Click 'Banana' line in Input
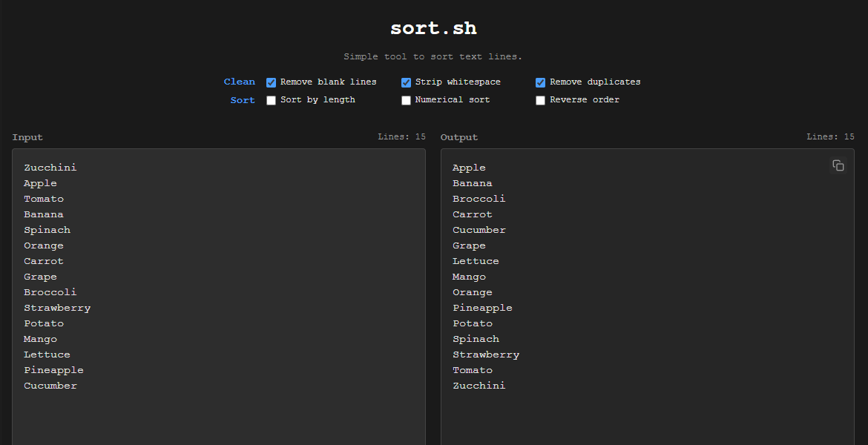 (x=44, y=214)
